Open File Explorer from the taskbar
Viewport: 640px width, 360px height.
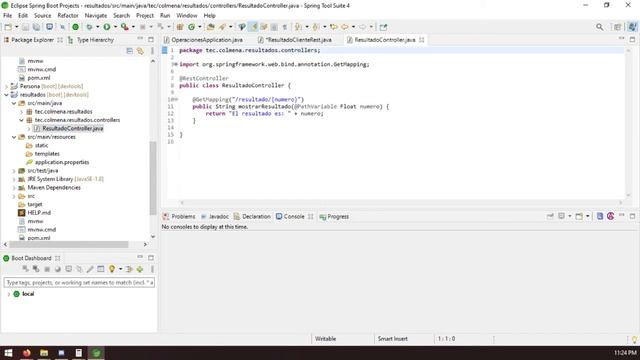(x=44, y=353)
